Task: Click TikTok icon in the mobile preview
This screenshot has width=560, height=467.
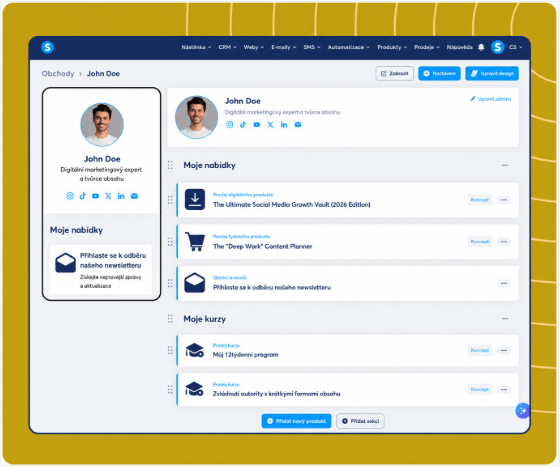Action: tap(82, 196)
